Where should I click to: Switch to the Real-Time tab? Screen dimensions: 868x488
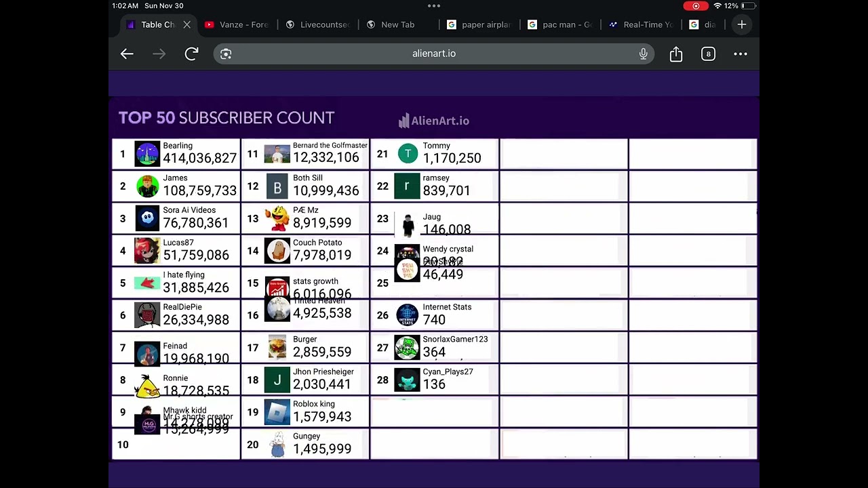(640, 24)
